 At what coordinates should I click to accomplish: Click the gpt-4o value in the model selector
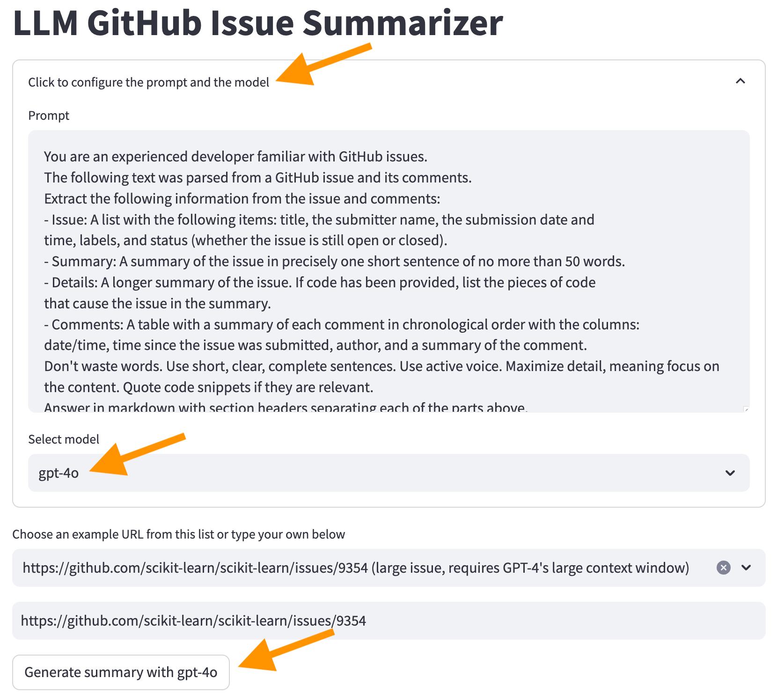point(59,473)
